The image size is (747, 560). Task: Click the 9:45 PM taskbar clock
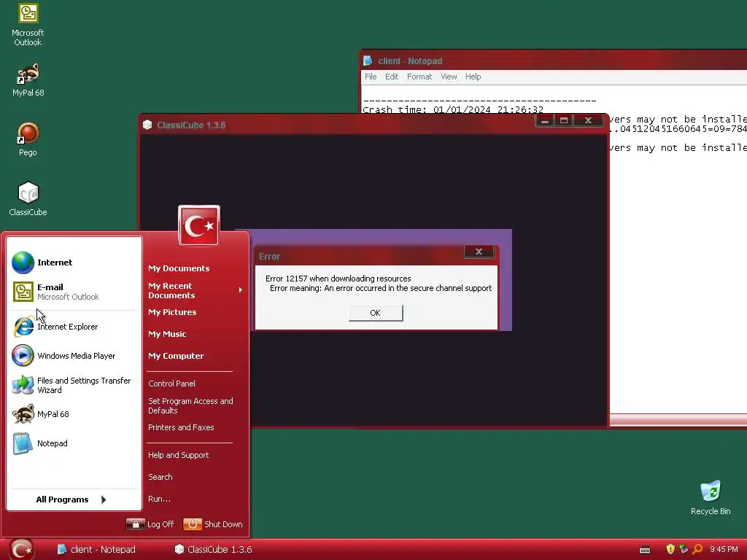pyautogui.click(x=724, y=550)
